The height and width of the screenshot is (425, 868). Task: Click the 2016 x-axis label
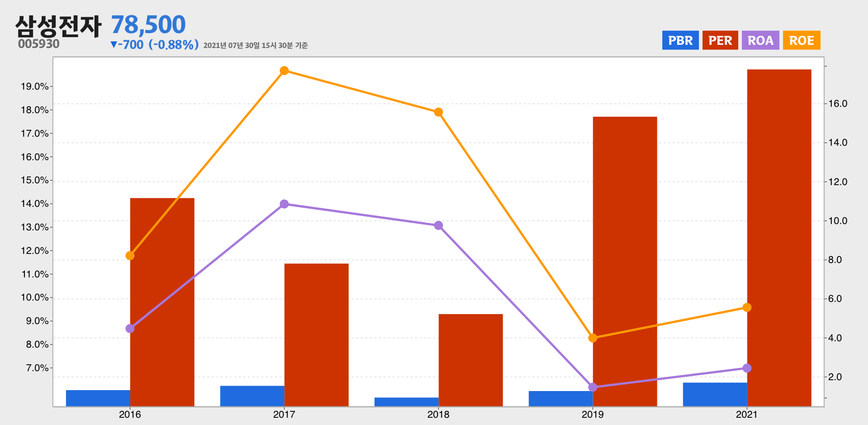[130, 414]
